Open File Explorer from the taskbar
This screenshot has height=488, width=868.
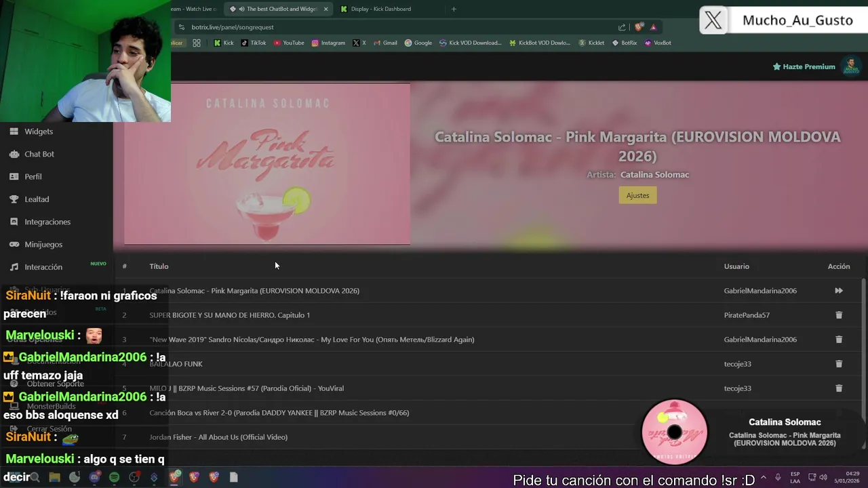point(54,477)
